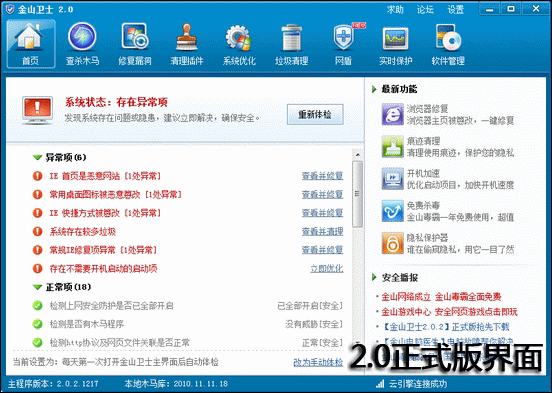
Task: Click the 重新体检 button
Action: click(x=315, y=114)
